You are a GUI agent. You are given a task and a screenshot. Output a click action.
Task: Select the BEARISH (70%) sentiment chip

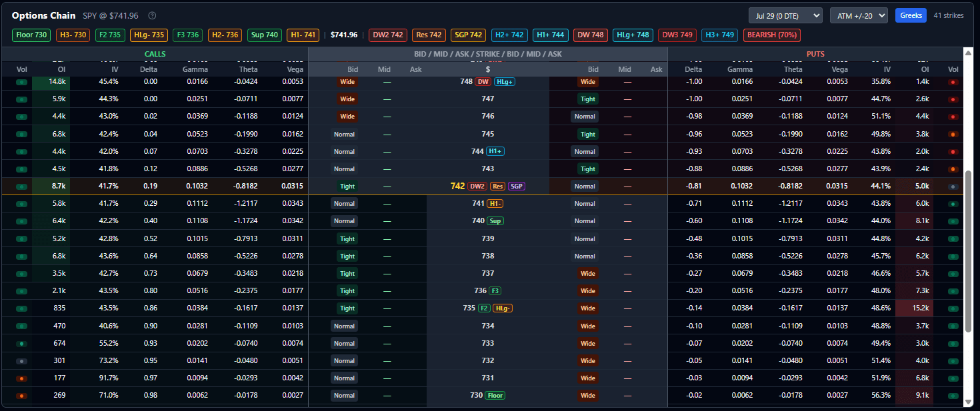[x=773, y=35]
